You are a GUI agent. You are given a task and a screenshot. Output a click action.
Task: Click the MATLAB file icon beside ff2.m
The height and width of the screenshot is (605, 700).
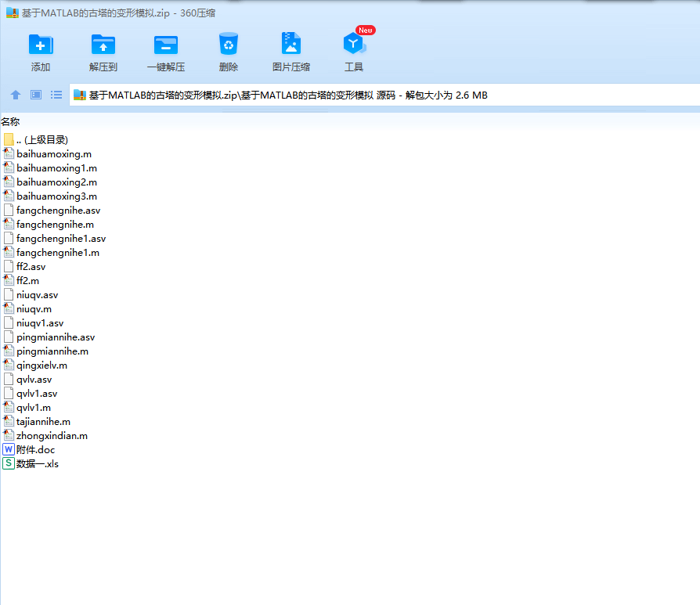tap(9, 280)
